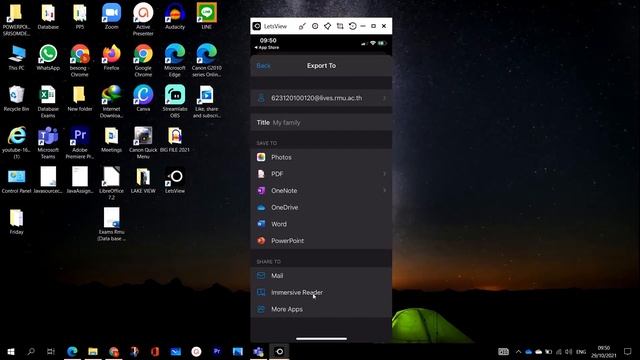
Task: Click the ENG language indicator
Action: pos(581,351)
